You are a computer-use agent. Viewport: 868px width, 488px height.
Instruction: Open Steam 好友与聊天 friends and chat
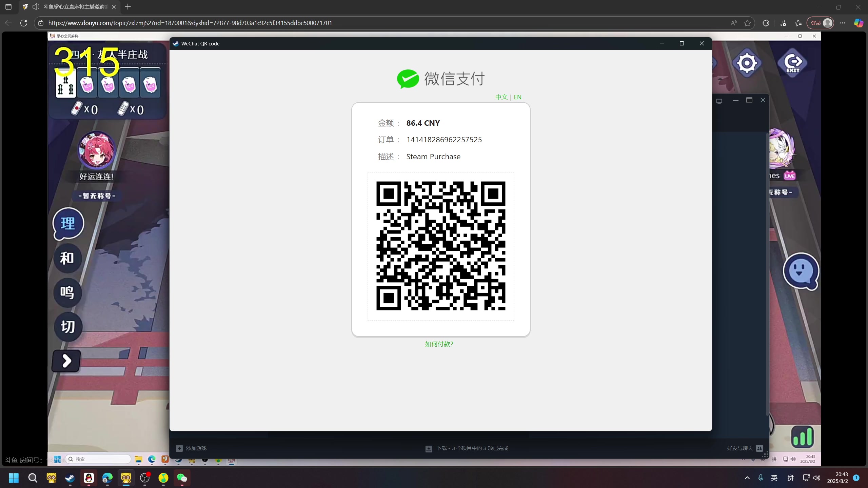(x=745, y=448)
